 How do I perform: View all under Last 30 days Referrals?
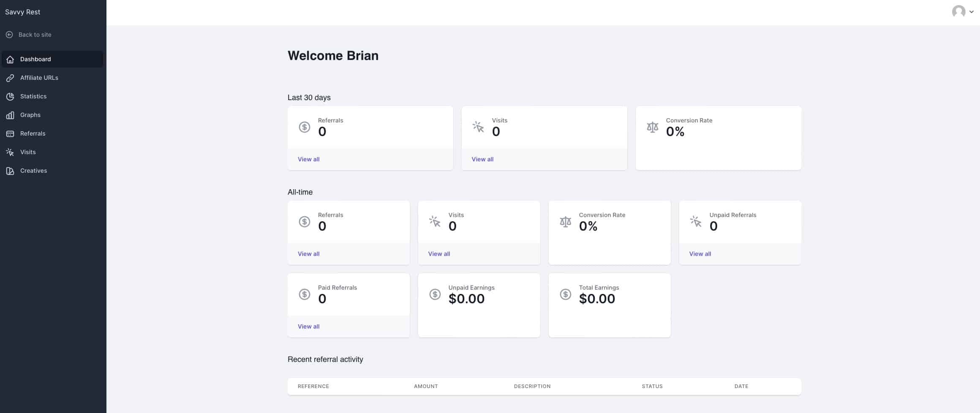[308, 159]
